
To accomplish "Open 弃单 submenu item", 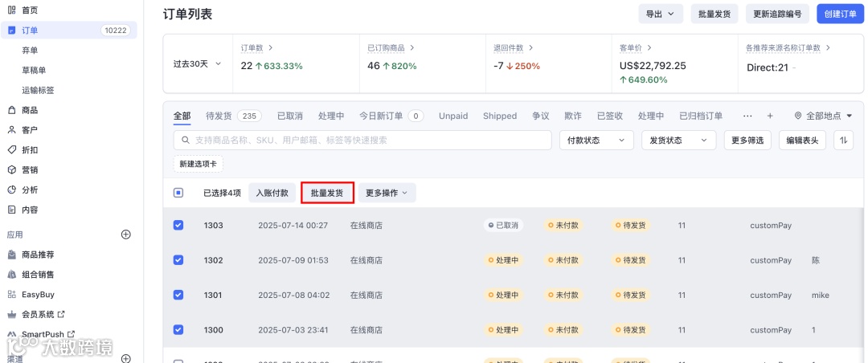I will pyautogui.click(x=30, y=51).
